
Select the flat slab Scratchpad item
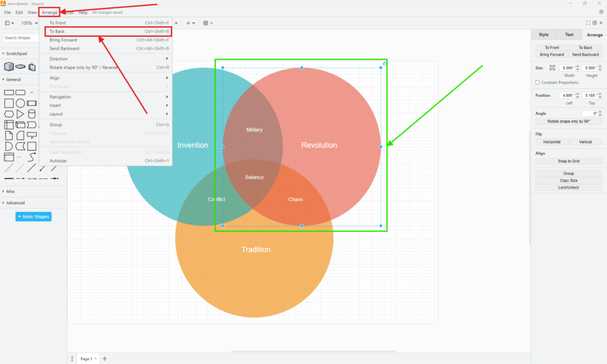[x=21, y=66]
